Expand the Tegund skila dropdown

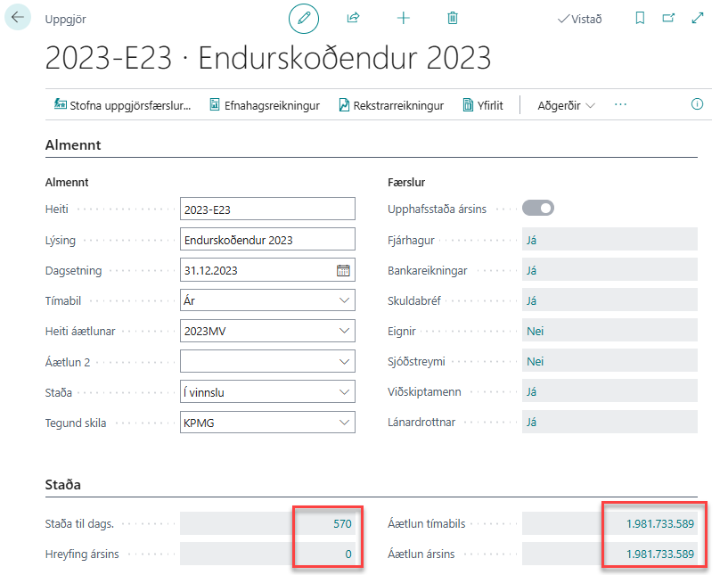344,423
